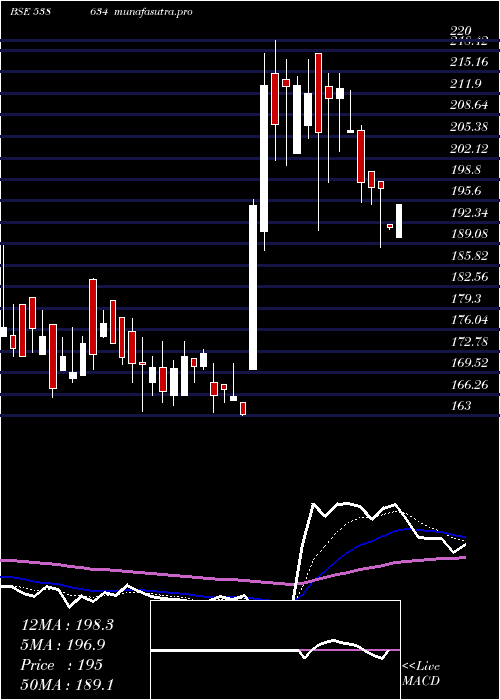Click the 182.56 price axis value

pos(469,277)
